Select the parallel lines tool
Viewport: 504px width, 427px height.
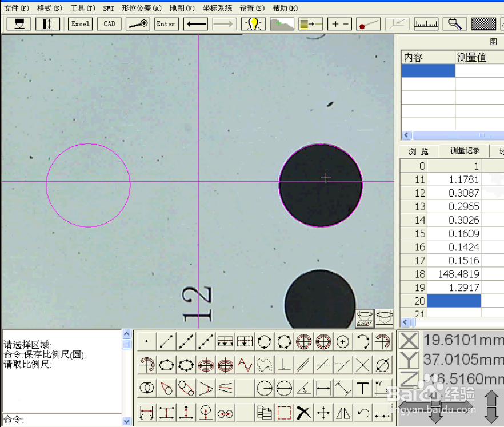(303, 365)
